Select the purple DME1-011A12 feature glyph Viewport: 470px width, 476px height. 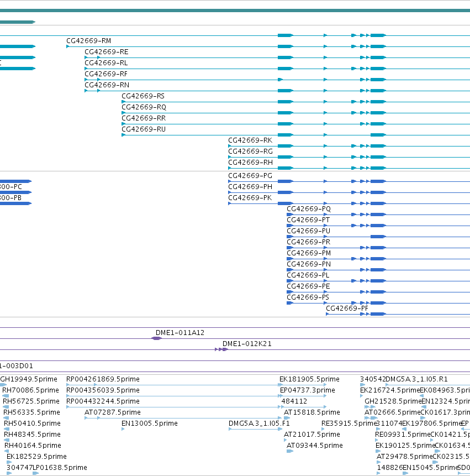pyautogui.click(x=156, y=338)
